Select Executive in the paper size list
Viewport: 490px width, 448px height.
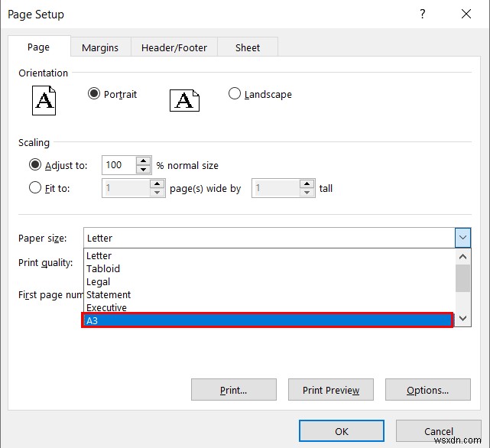(269, 307)
